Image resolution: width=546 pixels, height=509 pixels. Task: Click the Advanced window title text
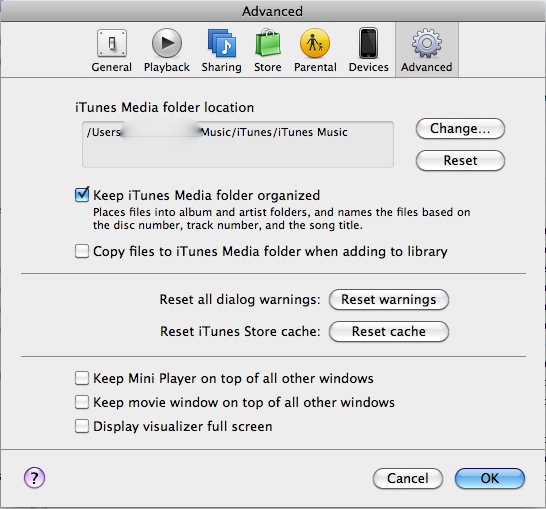coord(272,11)
